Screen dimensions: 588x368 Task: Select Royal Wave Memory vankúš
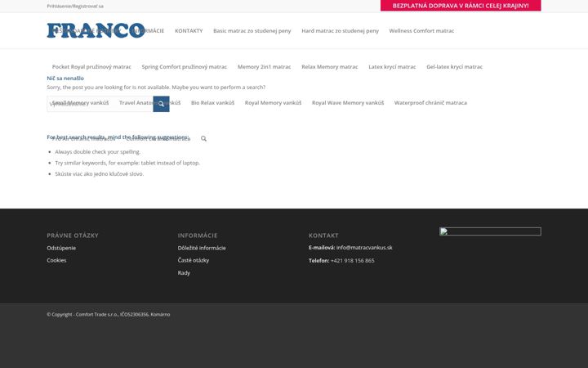(348, 103)
